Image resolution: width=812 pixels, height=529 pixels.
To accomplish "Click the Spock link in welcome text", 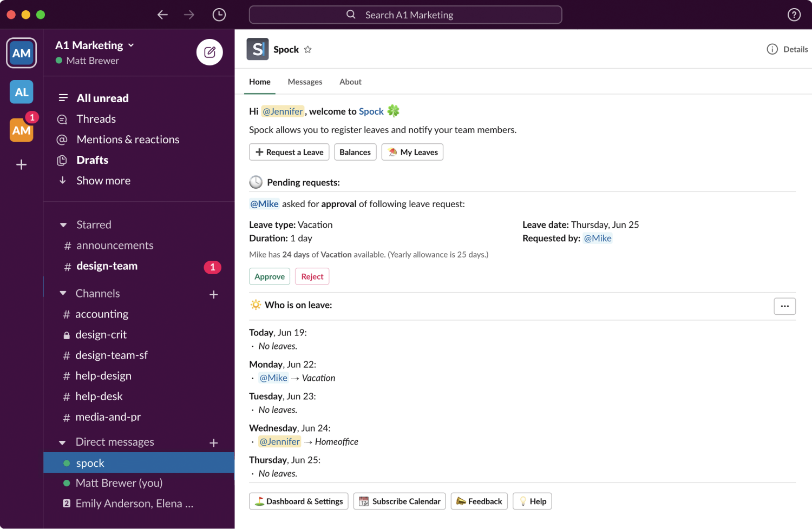I will coord(371,111).
